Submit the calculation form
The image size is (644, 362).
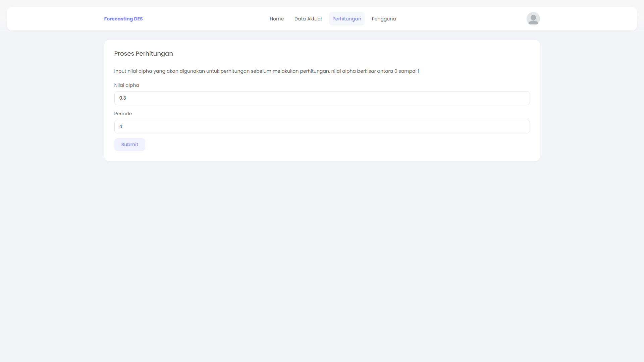[x=130, y=144]
